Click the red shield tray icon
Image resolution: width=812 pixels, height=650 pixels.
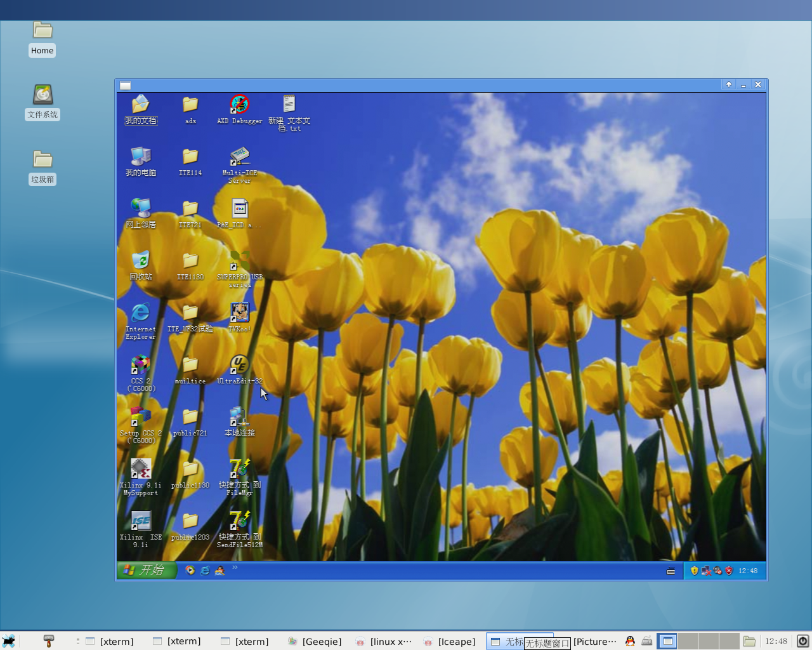[x=729, y=571]
